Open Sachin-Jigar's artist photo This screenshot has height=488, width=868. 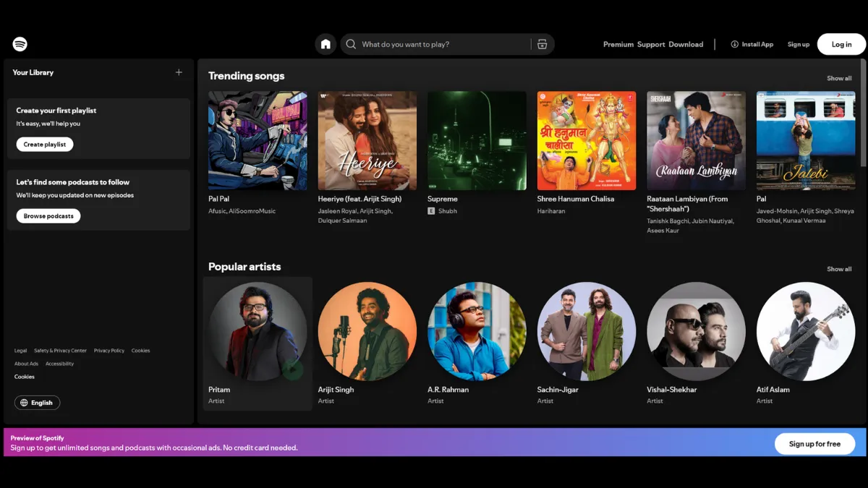[x=587, y=331]
